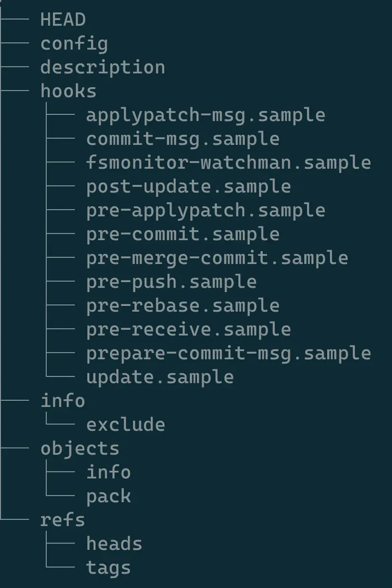392x588 pixels.
Task: Select the update.sample file
Action: pos(160,377)
